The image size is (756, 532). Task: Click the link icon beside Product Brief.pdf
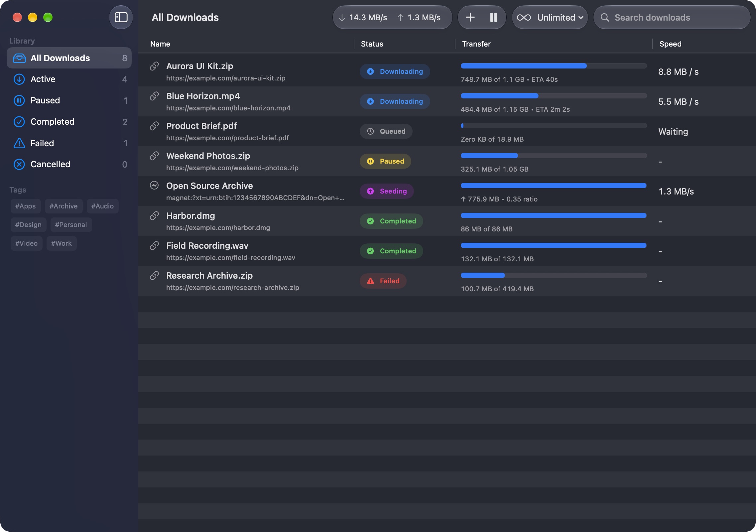click(154, 126)
